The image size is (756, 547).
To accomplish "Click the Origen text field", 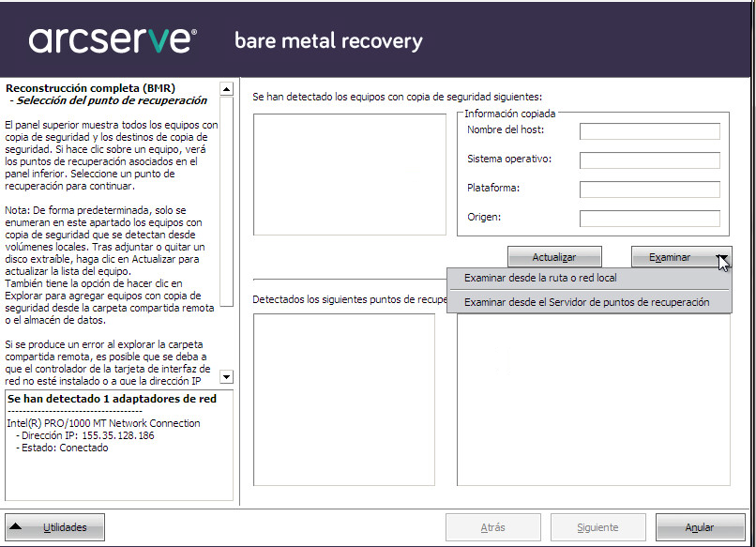I will [649, 219].
